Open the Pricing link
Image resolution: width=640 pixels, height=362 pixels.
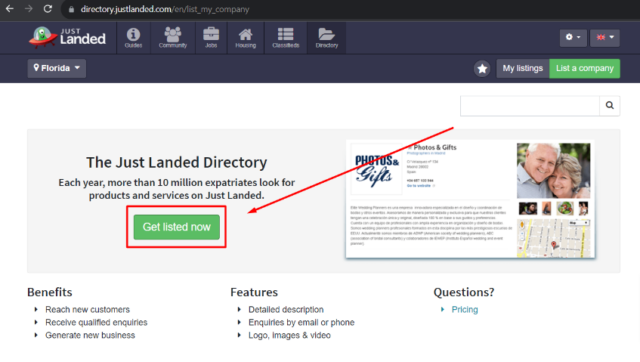pyautogui.click(x=464, y=310)
